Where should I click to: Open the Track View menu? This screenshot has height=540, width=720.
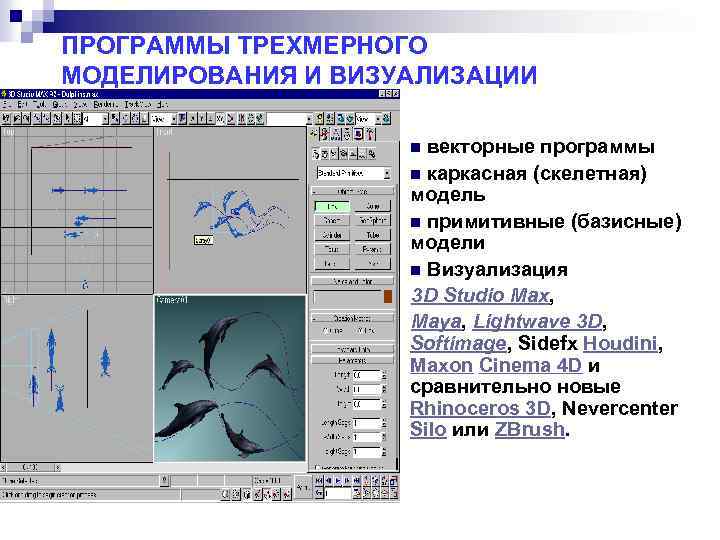point(137,105)
